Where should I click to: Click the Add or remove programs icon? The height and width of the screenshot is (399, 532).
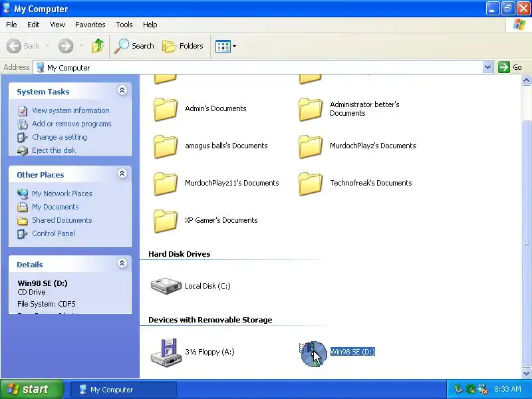click(x=23, y=124)
